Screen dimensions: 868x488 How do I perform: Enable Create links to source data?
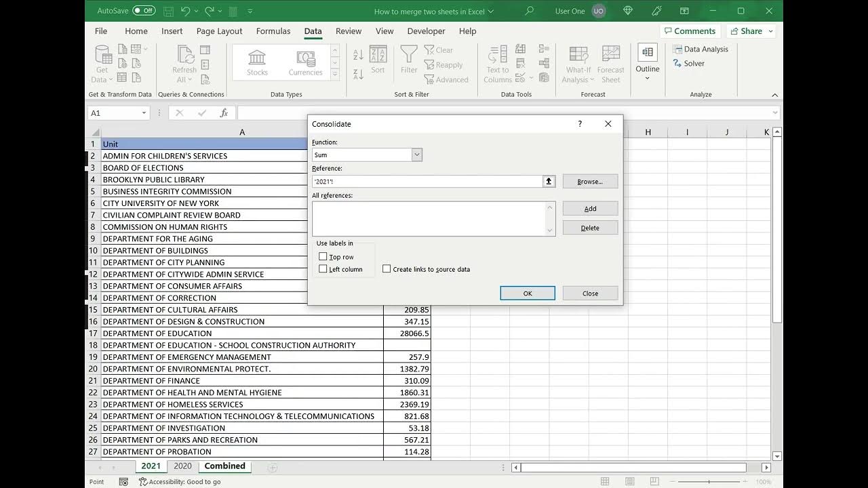[x=387, y=269]
